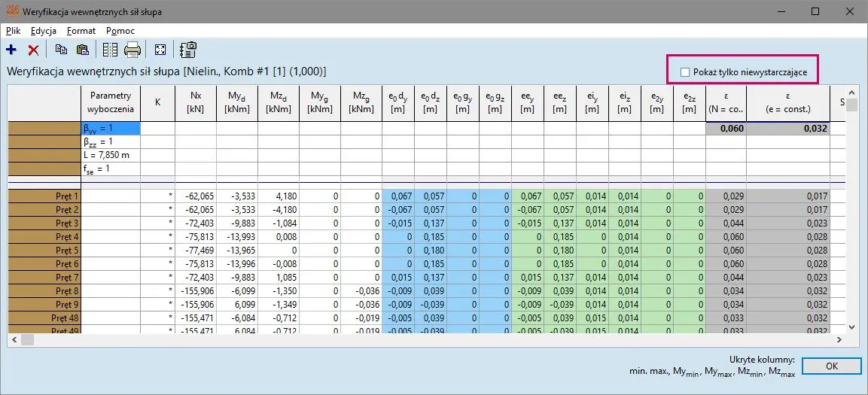Screen dimensions: 868x395
Task: Open the Pomoc menu
Action: coord(120,31)
